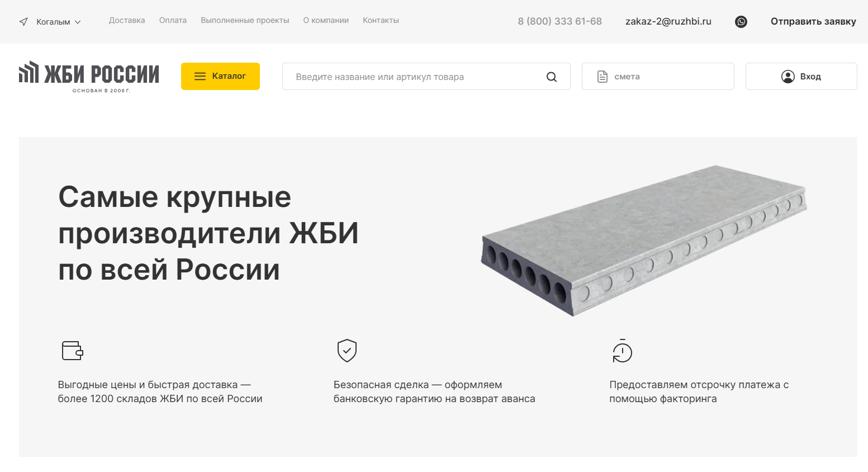Image resolution: width=868 pixels, height=472 pixels.
Task: Open the Каталог hamburger menu
Action: click(220, 76)
